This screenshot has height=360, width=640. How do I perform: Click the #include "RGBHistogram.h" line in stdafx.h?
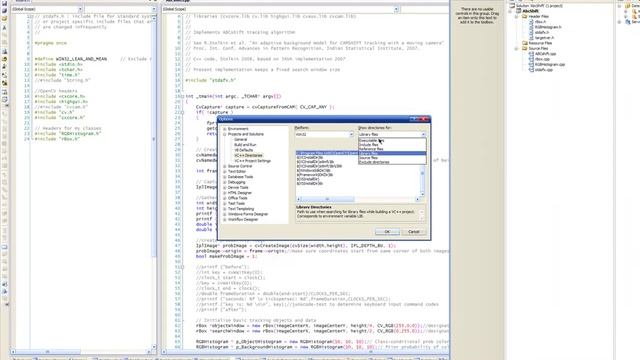(68, 133)
